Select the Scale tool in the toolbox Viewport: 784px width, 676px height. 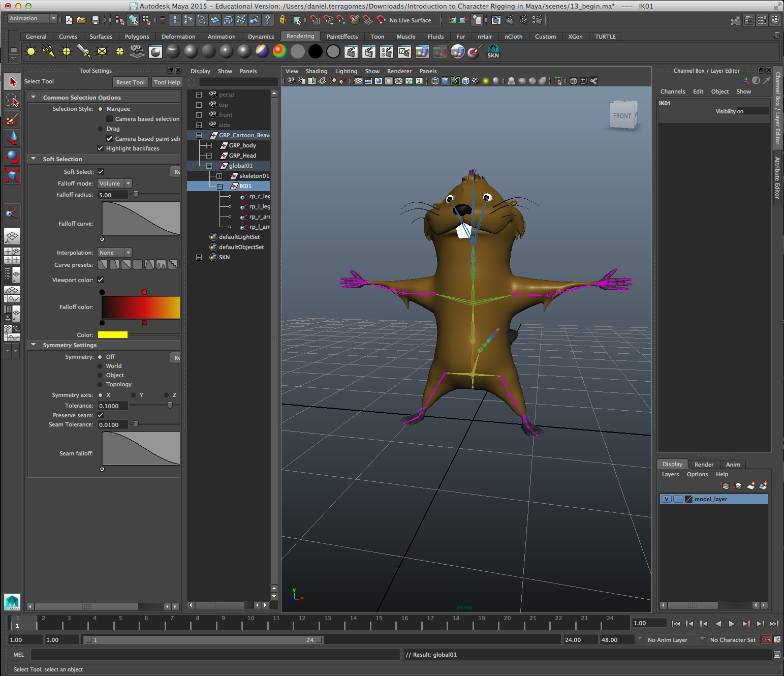pyautogui.click(x=12, y=175)
